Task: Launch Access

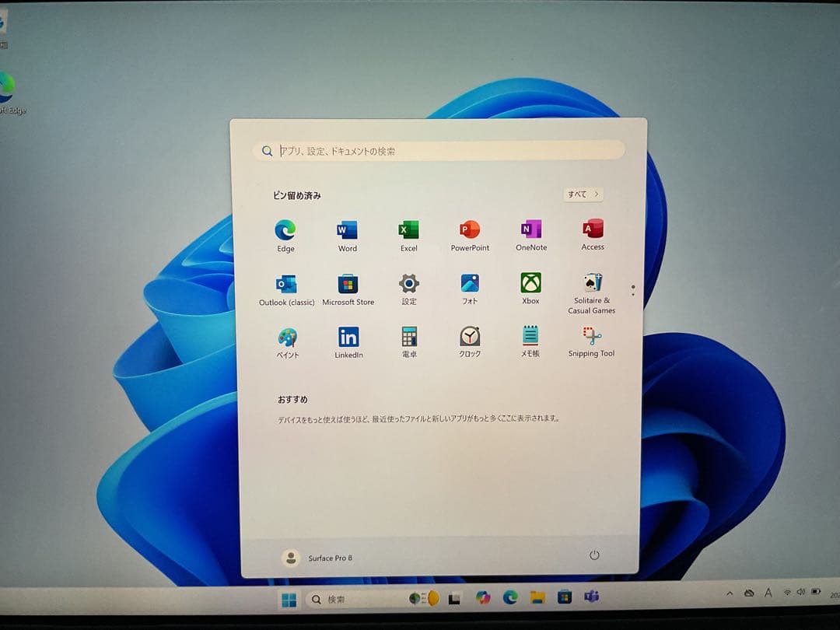Action: 592,230
